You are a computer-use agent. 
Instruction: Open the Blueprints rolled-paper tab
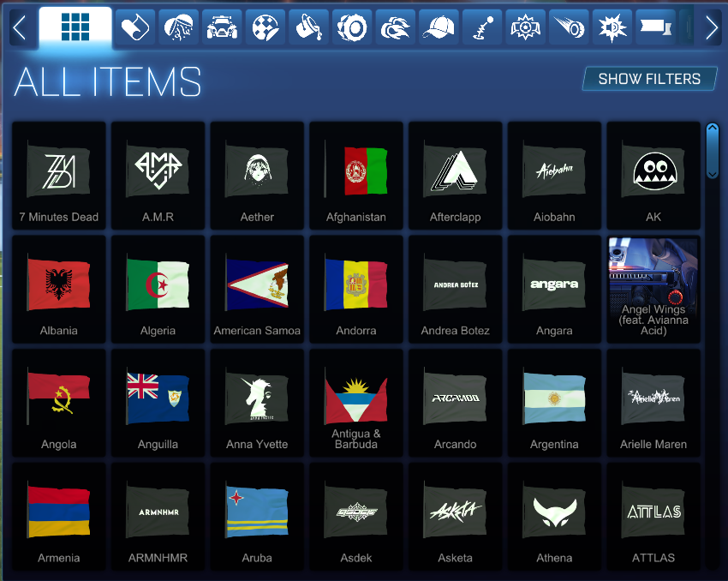135,27
